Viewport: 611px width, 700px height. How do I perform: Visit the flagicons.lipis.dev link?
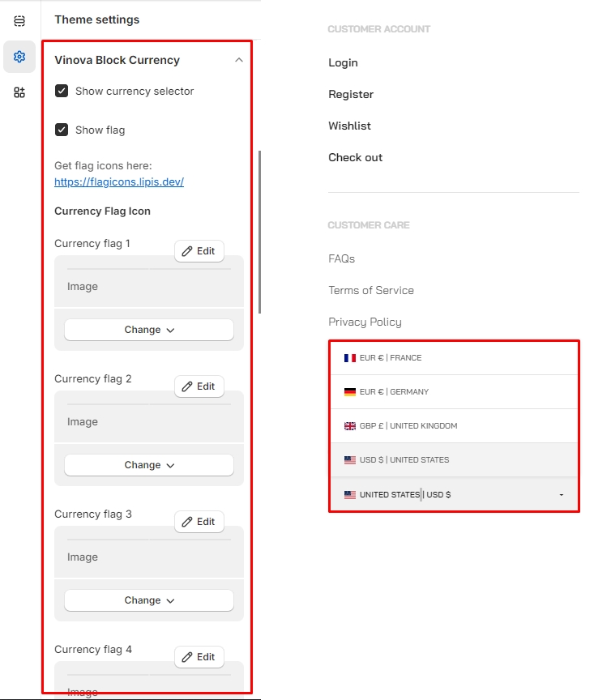click(119, 182)
